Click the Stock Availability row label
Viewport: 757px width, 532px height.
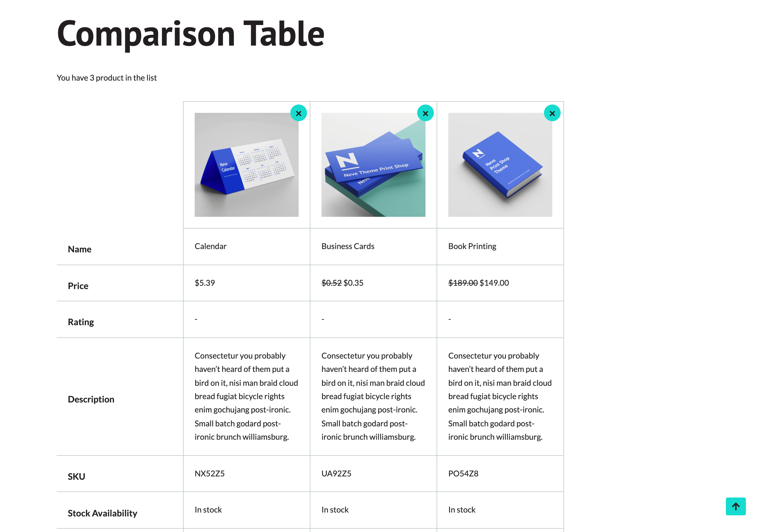click(x=102, y=513)
